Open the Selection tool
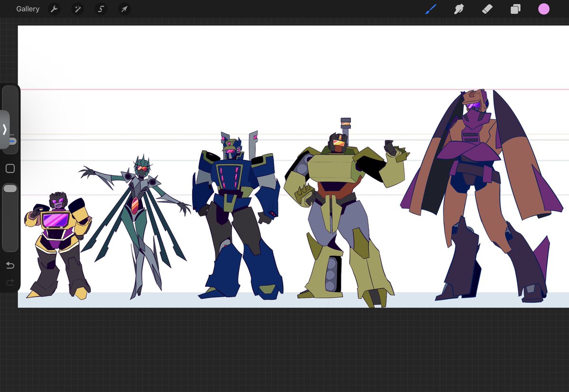 pos(101,9)
